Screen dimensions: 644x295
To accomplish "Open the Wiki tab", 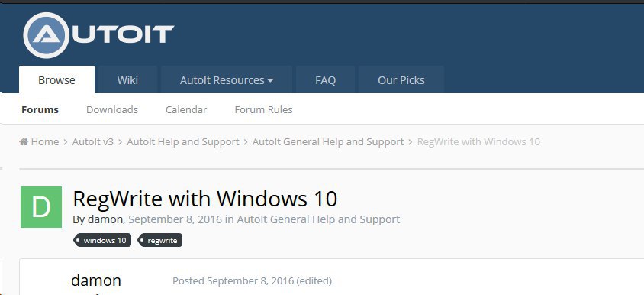I will coord(127,79).
